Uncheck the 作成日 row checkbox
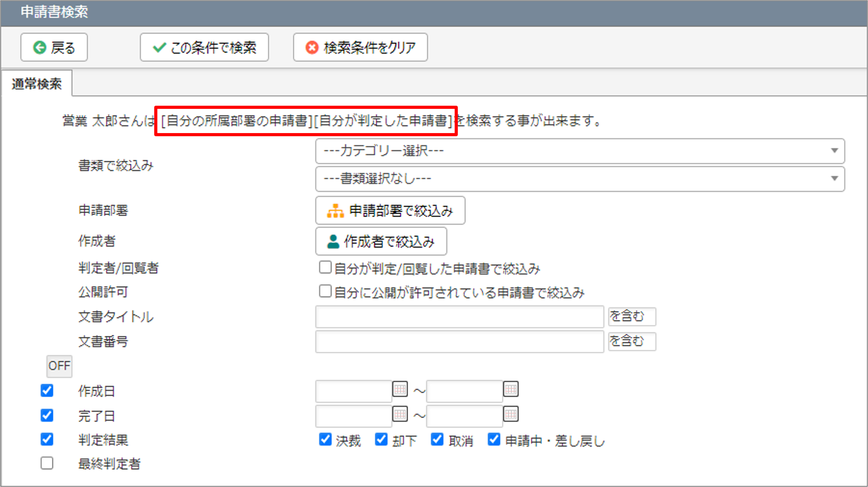Viewport: 868px width, 487px height. [x=47, y=391]
